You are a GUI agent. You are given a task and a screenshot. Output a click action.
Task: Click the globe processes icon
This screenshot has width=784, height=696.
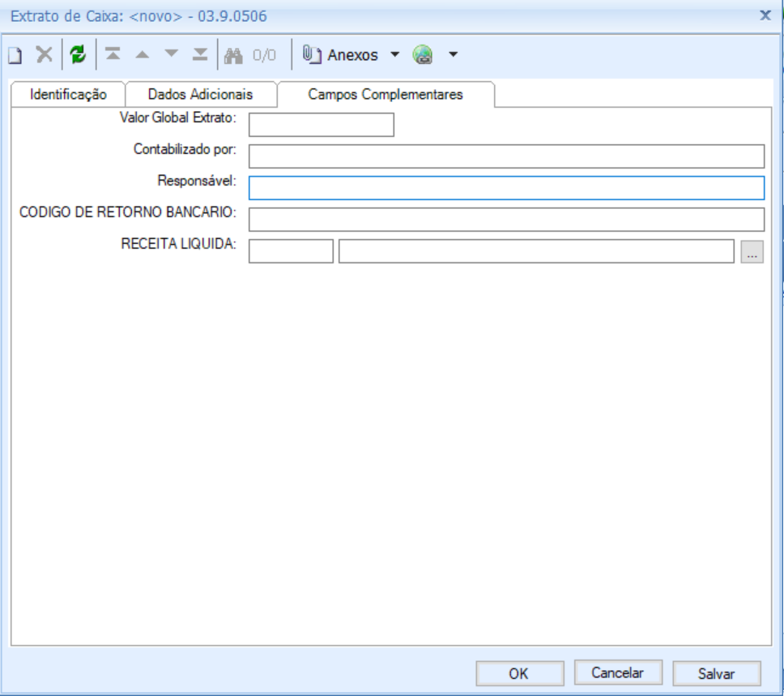[423, 54]
